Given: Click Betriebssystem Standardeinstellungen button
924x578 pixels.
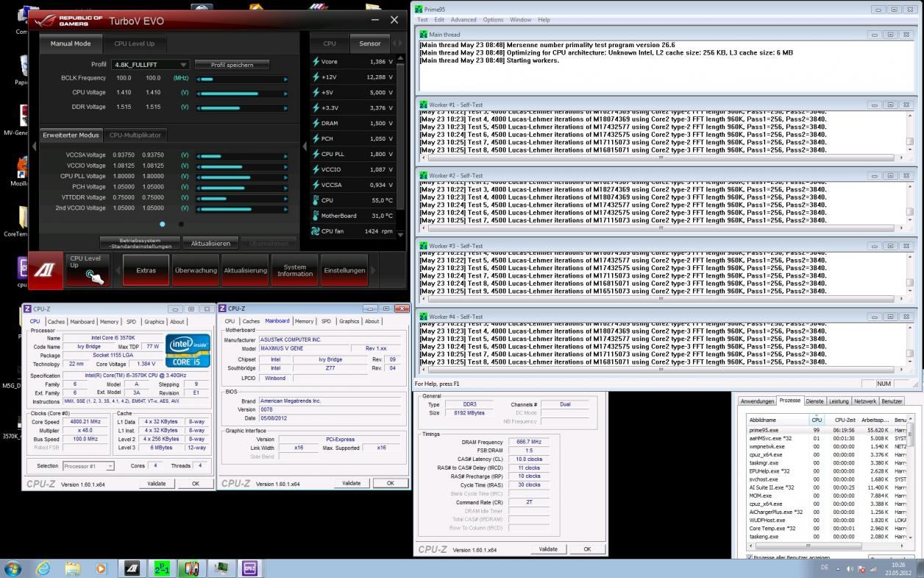Looking at the screenshot, I should click(x=140, y=243).
